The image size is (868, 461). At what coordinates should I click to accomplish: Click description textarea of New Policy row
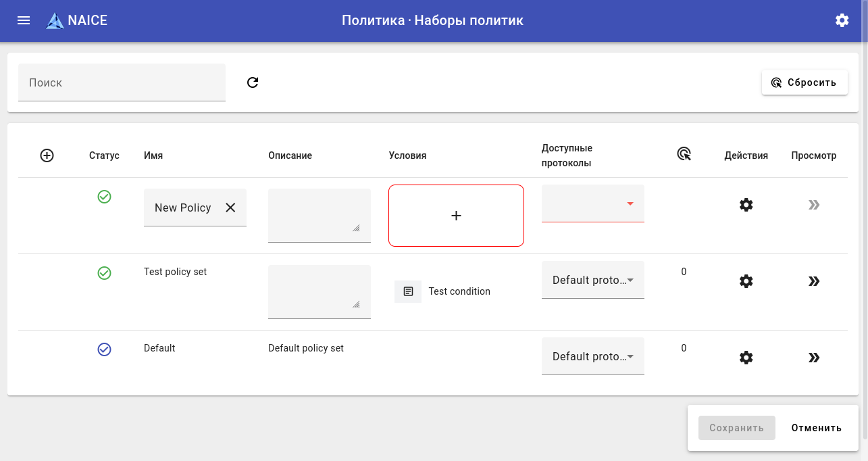click(320, 215)
